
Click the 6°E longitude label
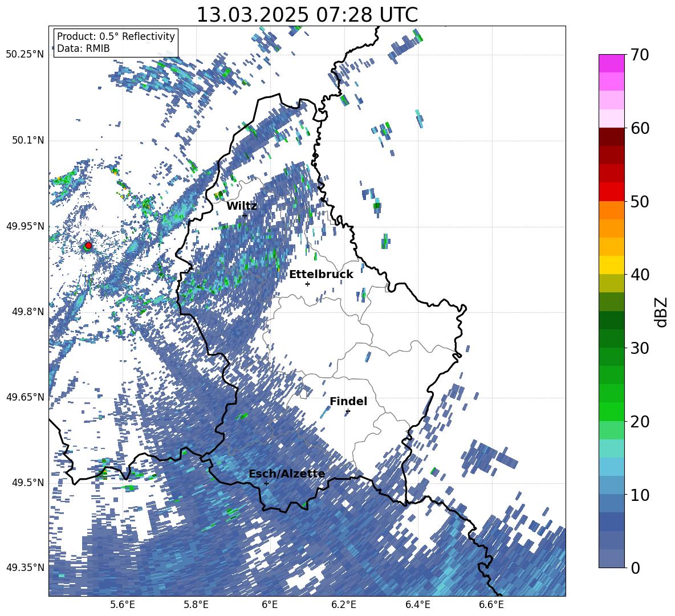[270, 605]
